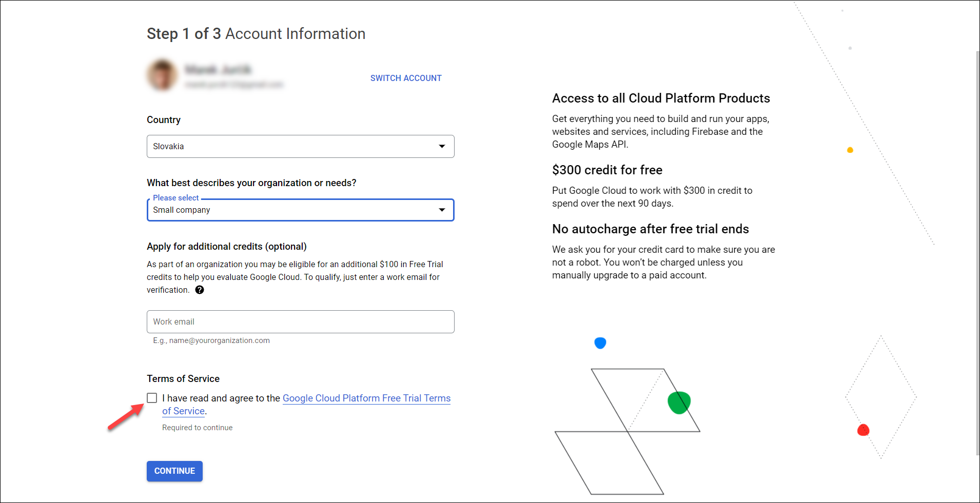980x503 pixels.
Task: Click the 'E.g., name@yourorganization.com' hint text
Action: 211,340
